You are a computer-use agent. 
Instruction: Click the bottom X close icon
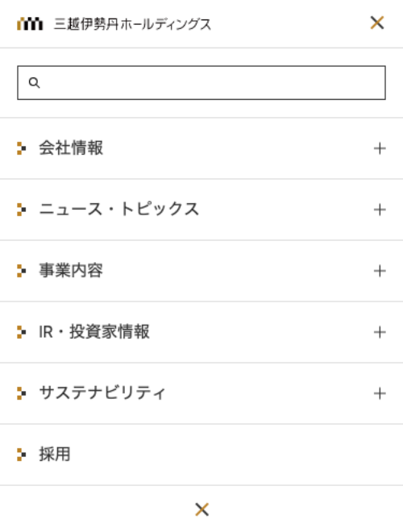click(x=201, y=509)
